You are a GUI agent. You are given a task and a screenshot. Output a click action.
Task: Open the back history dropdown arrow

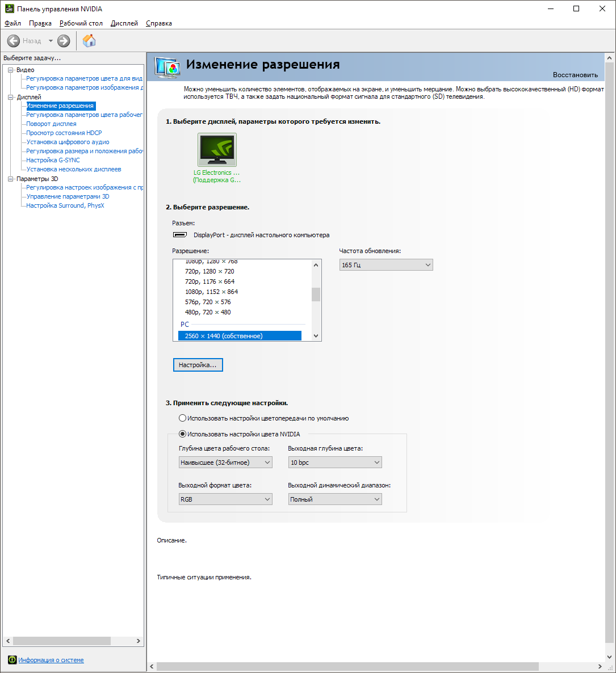(51, 41)
